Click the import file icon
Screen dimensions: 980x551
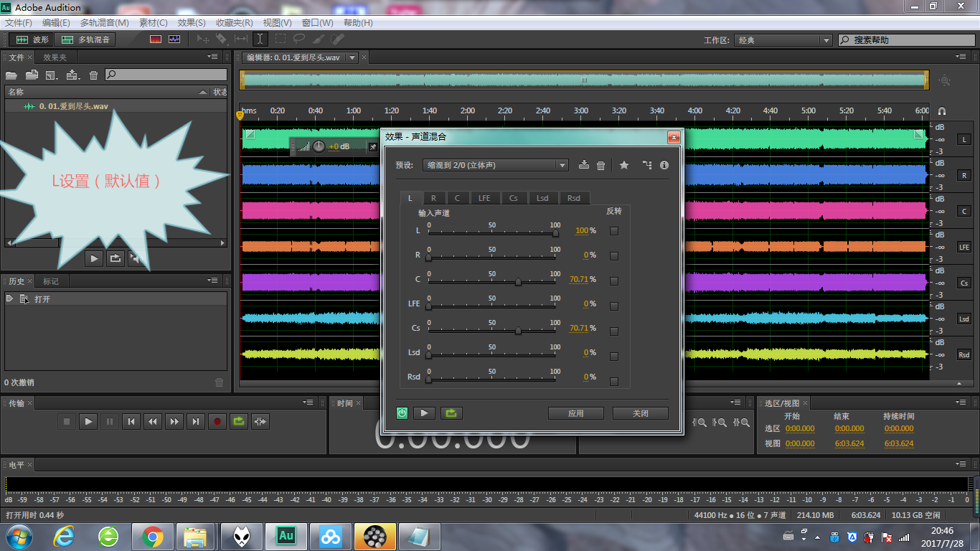click(x=32, y=75)
